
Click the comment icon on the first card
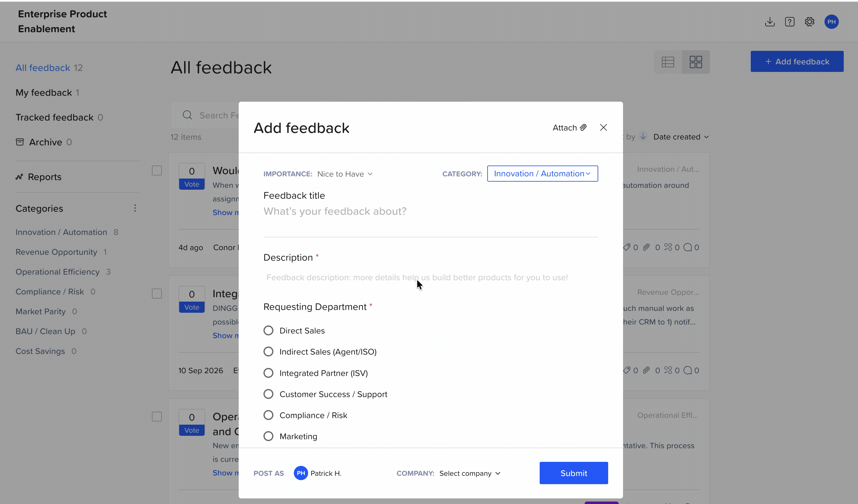tap(688, 247)
